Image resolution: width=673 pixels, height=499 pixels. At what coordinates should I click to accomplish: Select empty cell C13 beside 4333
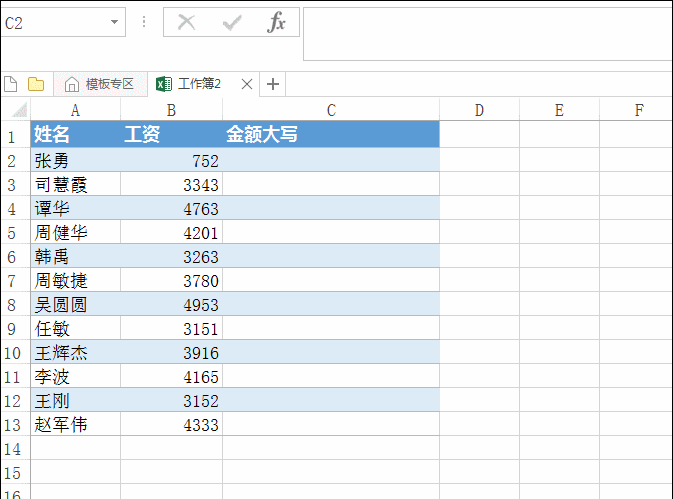[x=331, y=424]
